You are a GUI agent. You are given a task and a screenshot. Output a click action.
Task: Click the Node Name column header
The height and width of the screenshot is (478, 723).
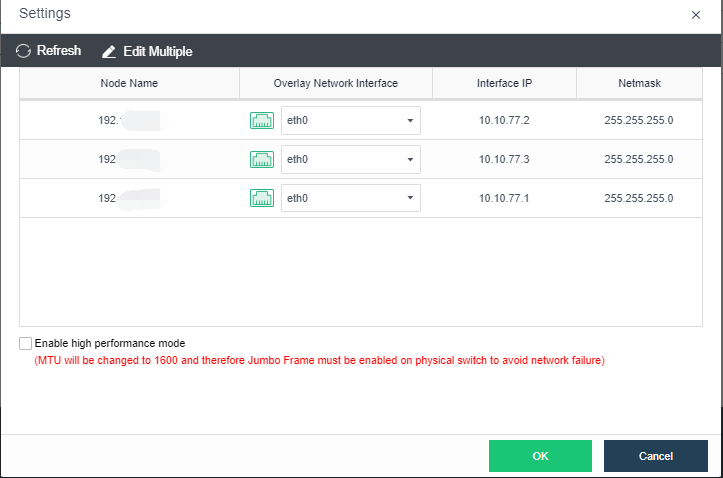tap(129, 83)
